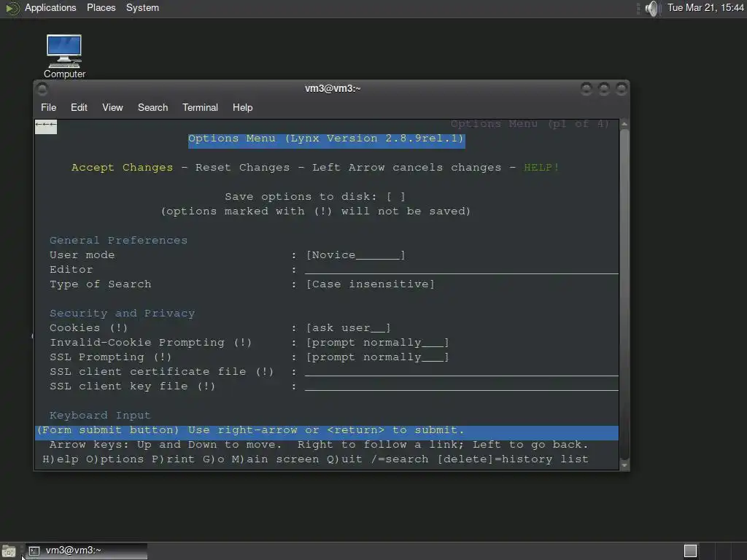The image size is (747, 560).
Task: Click the Form submit button status line
Action: tap(327, 433)
